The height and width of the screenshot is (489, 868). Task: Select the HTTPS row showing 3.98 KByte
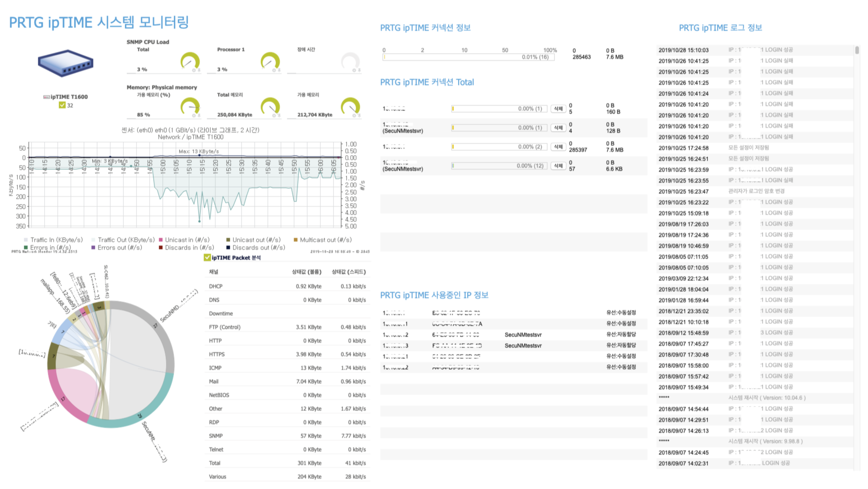(288, 354)
